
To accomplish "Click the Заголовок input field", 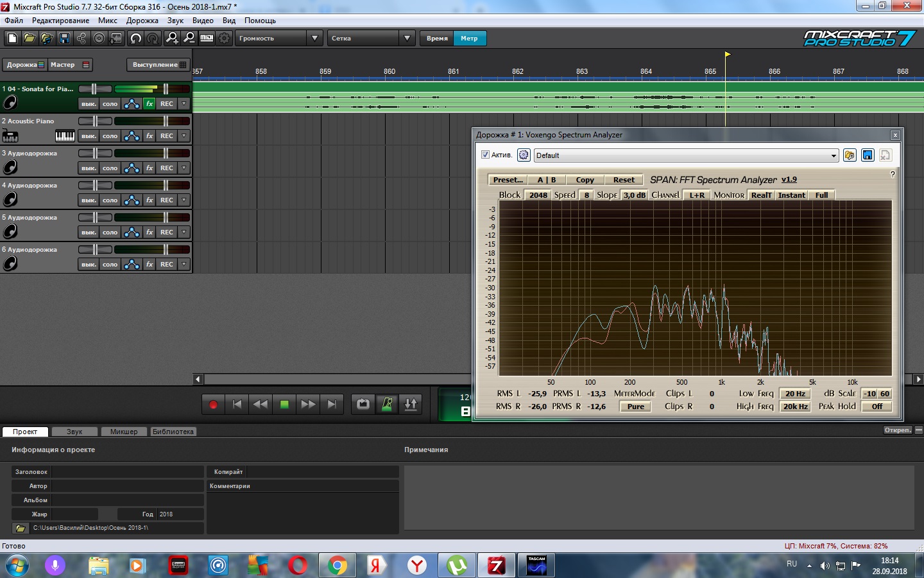I will [x=127, y=472].
